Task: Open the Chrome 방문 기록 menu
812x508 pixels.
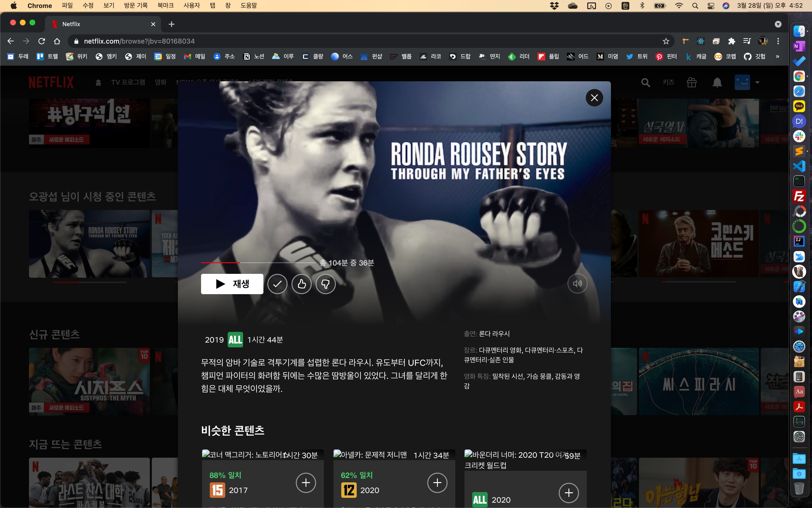Action: coord(136,5)
